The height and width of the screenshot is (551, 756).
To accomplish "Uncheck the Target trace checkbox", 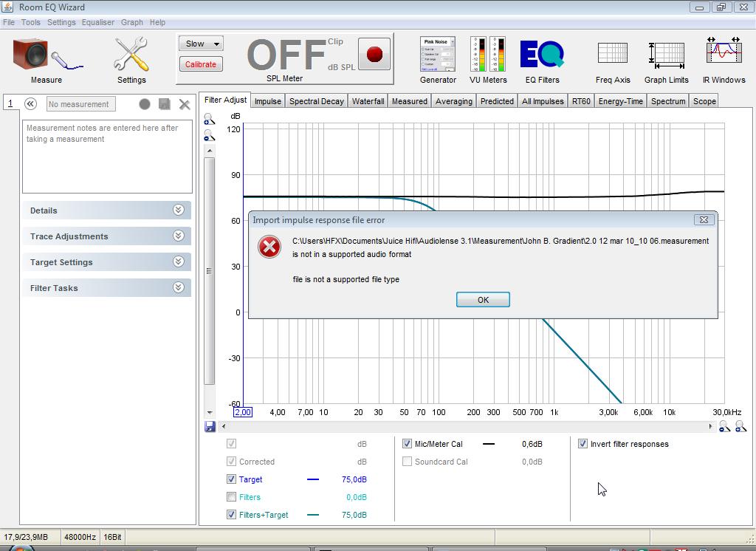I will pos(232,479).
